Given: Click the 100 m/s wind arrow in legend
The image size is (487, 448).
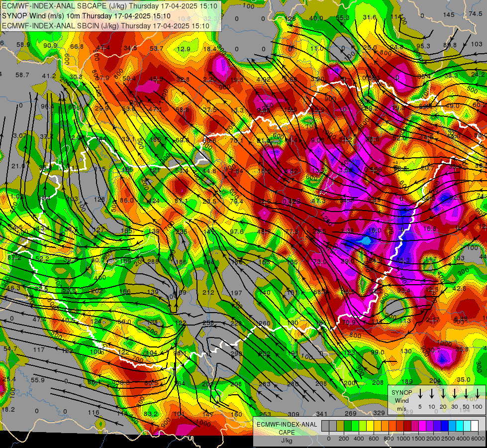Looking at the screenshot, I should click(x=478, y=393).
